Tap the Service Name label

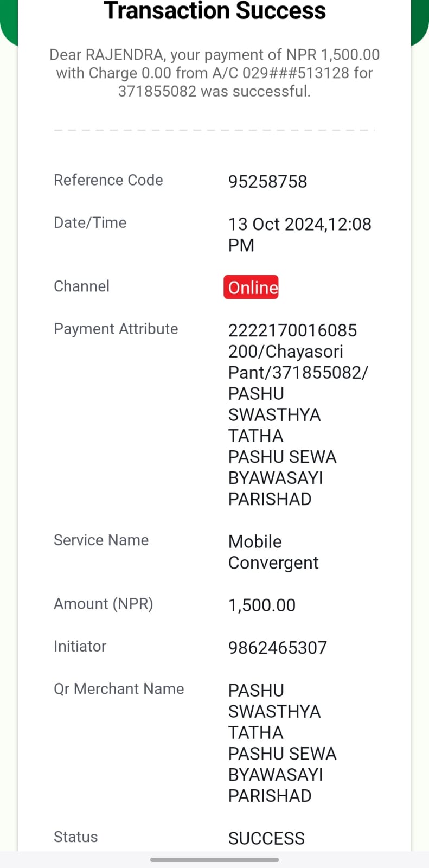101,540
